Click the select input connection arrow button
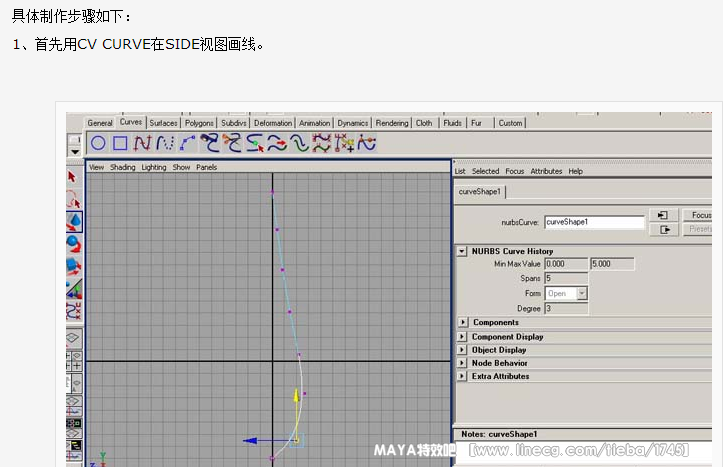This screenshot has height=467, width=723. coord(663,215)
